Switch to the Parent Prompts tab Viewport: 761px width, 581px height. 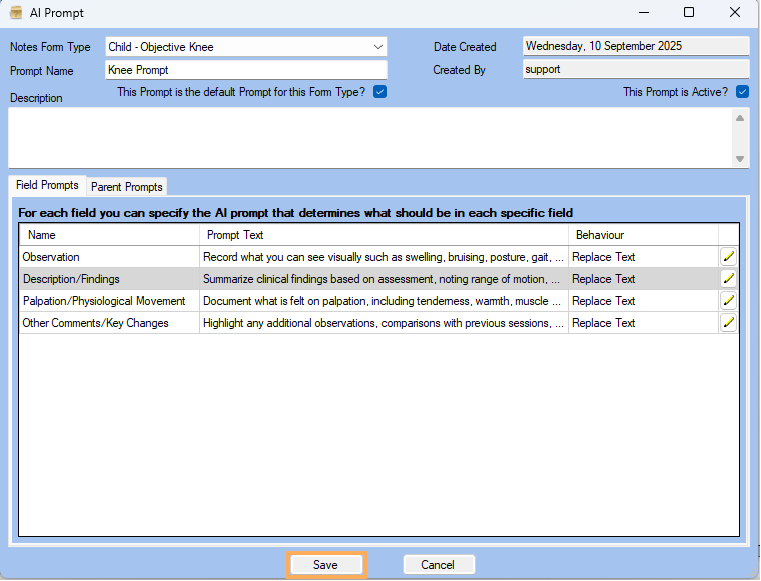pyautogui.click(x=126, y=187)
